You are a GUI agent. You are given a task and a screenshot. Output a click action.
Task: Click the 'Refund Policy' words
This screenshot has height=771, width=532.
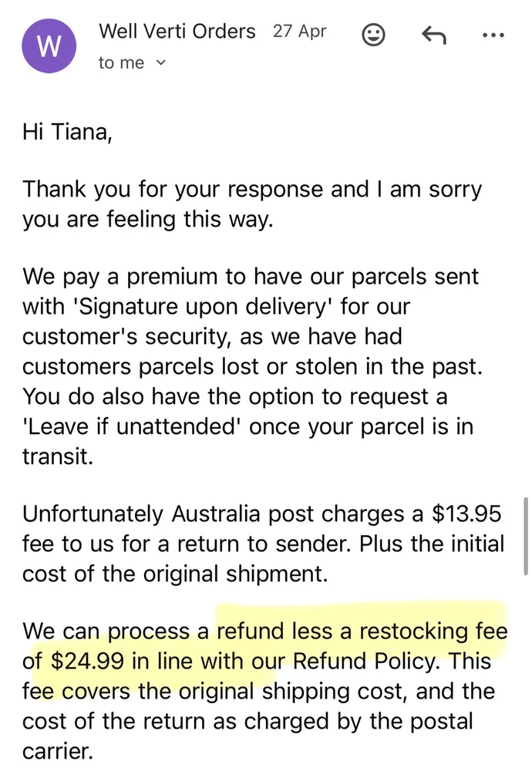pos(365,661)
